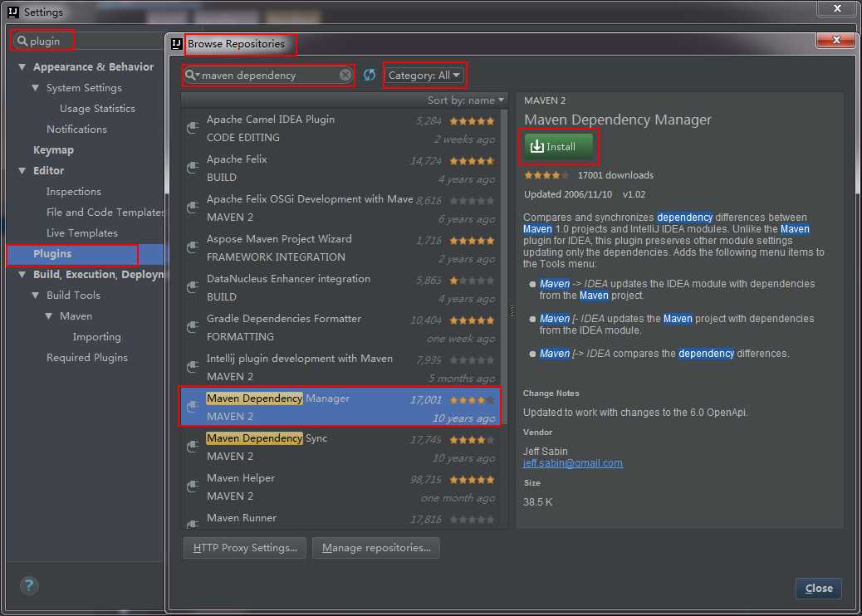
Task: Select File and Code Templates
Action: pos(105,212)
